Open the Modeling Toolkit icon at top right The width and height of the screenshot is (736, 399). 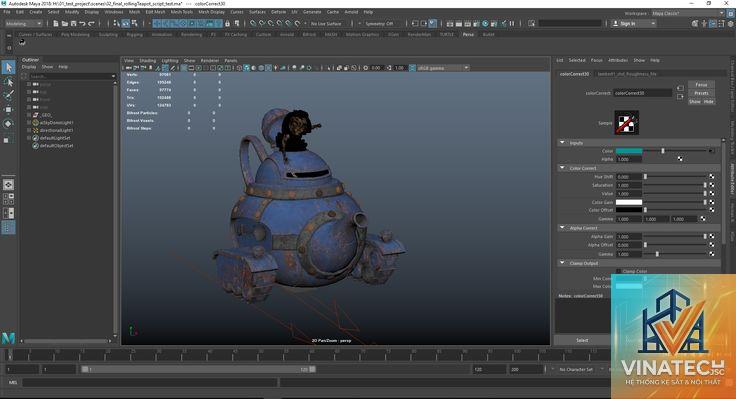(695, 23)
